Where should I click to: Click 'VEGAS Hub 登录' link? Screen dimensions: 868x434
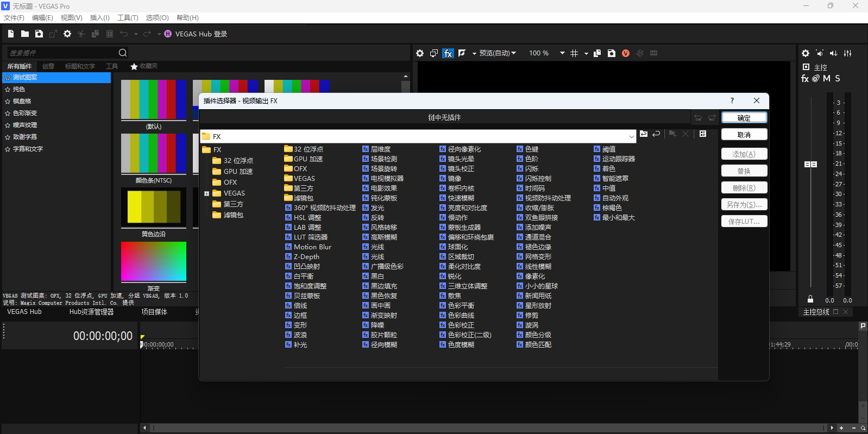click(x=201, y=34)
